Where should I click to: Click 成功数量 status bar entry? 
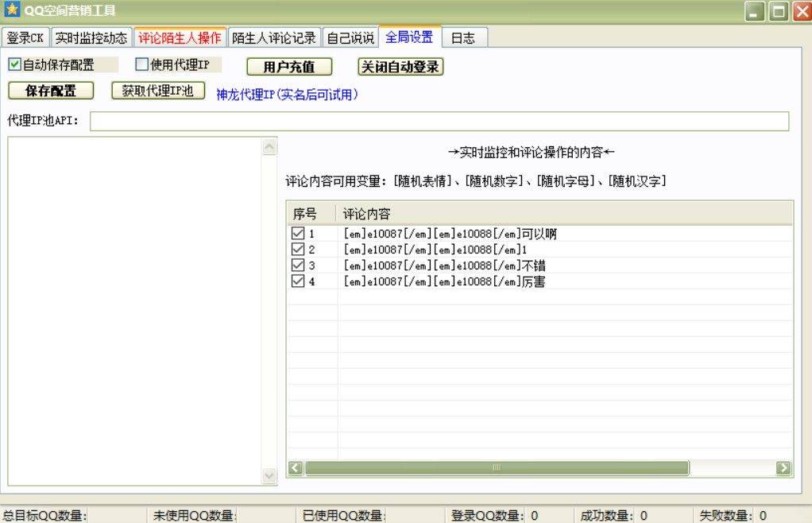pos(613,515)
